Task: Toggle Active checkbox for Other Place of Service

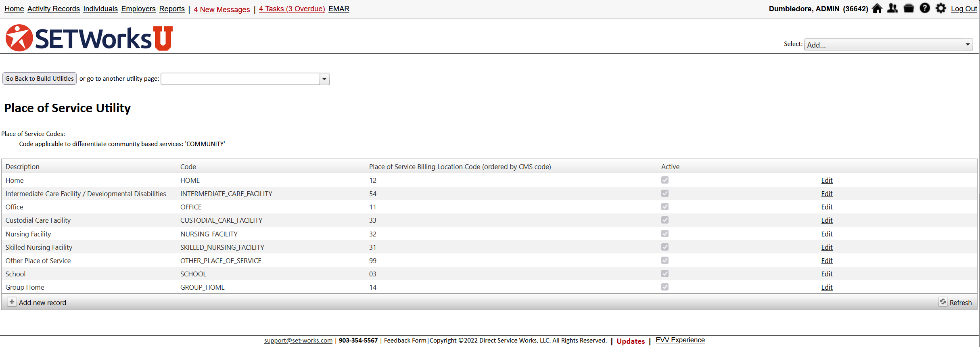Action: [665, 260]
